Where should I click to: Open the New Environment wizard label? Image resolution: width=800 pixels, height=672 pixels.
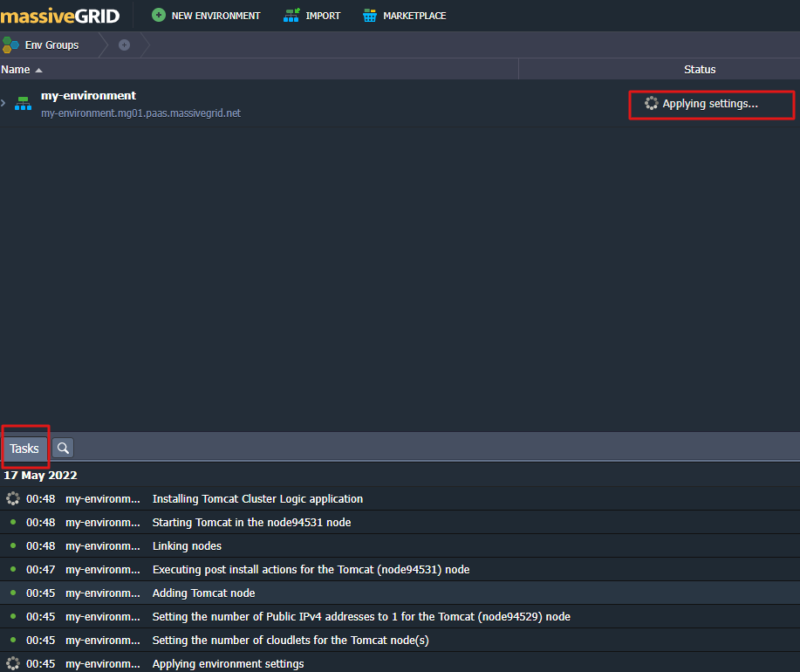(x=215, y=16)
